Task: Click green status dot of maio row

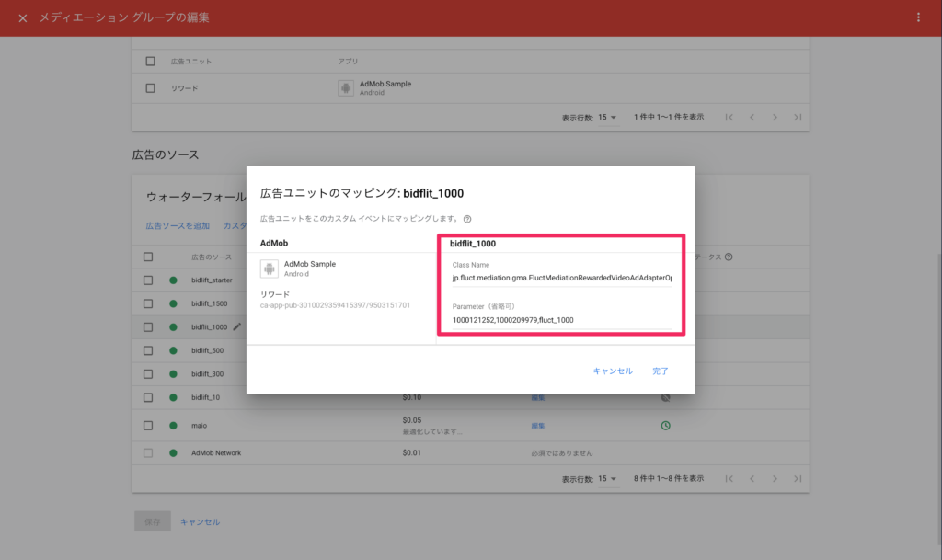Action: coord(173,426)
